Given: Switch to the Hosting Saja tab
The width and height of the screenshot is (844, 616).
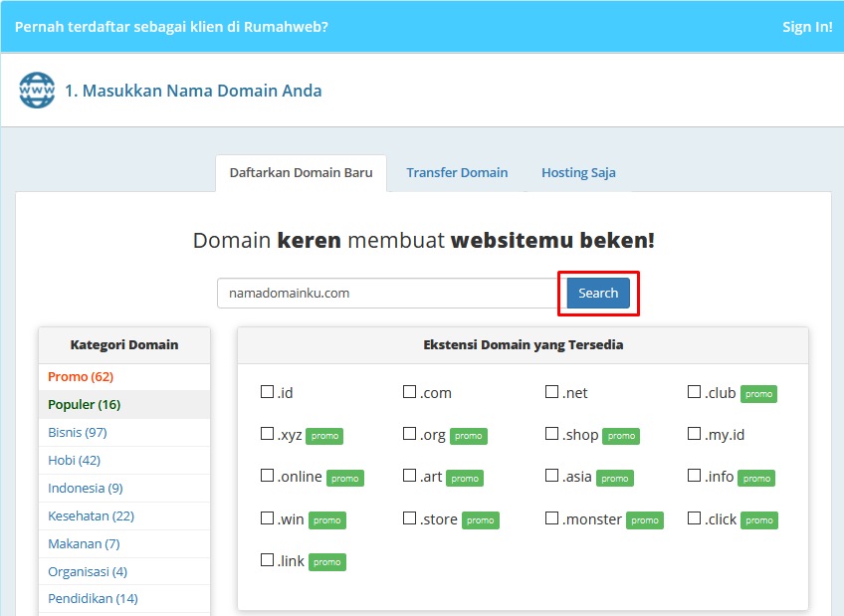Looking at the screenshot, I should 578,172.
